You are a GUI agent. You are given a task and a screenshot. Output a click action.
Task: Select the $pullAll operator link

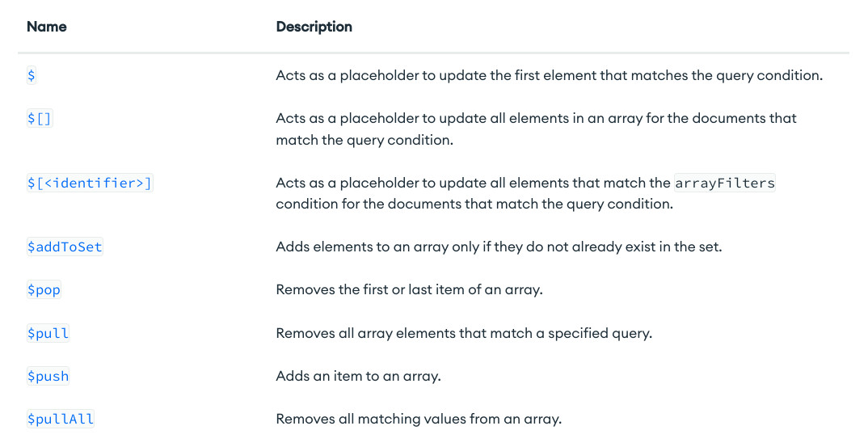pos(61,419)
